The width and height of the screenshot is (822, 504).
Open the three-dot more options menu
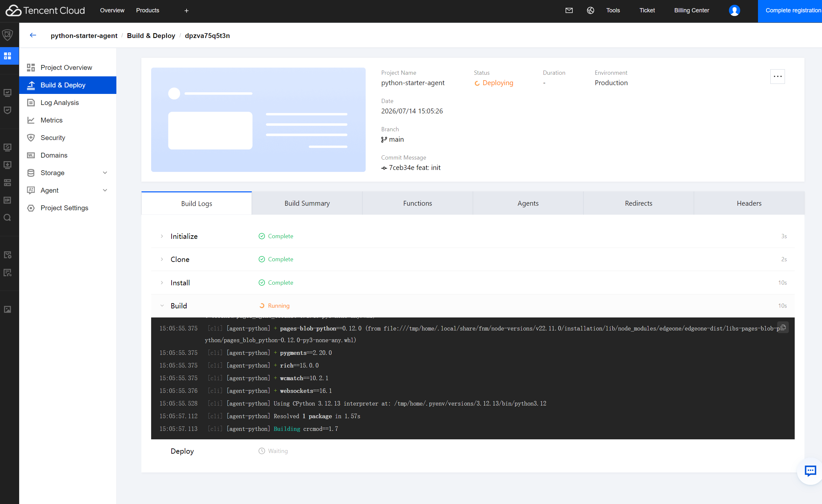tap(777, 76)
